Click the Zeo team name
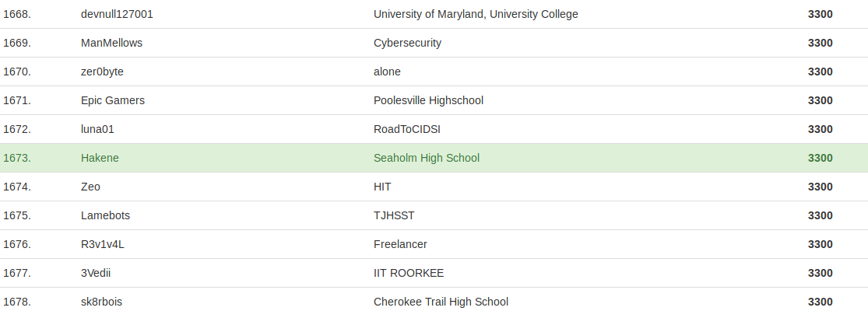This screenshot has height=311, width=868. [x=91, y=187]
